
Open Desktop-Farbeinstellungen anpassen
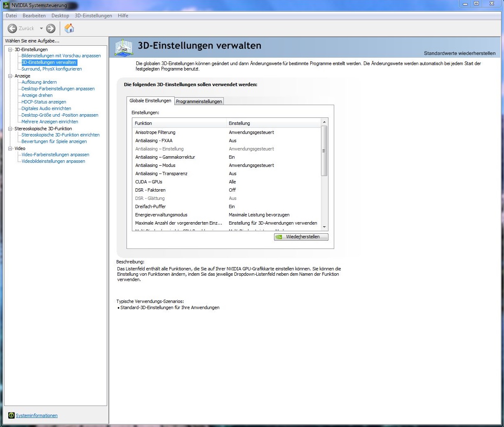coord(58,89)
